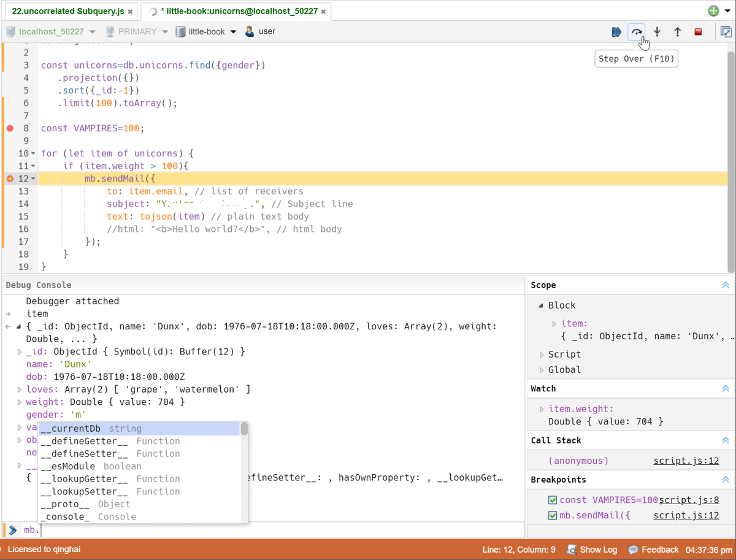
Task: Disable the VAMPIRES=100 breakpoint checkbox
Action: tap(553, 500)
